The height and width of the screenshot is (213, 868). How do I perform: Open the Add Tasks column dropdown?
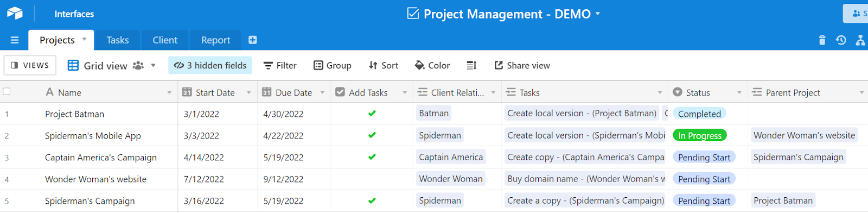pos(405,92)
